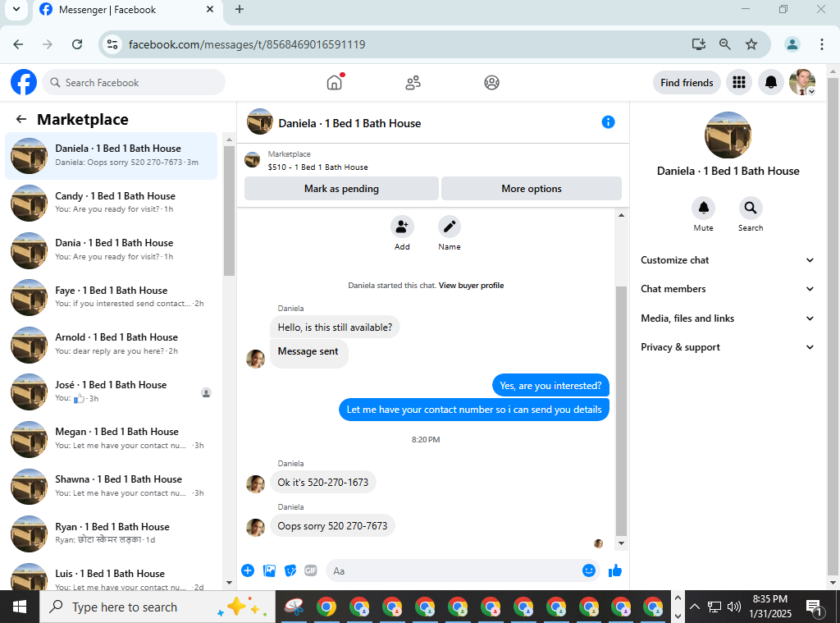Open the Home feed icon
Screen dimensions: 840x623
pos(335,83)
